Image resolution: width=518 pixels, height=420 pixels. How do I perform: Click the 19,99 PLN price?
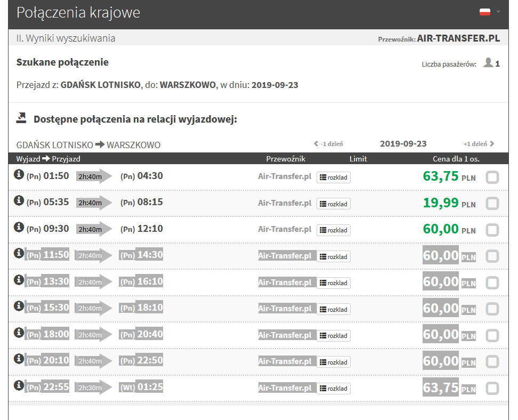(449, 203)
